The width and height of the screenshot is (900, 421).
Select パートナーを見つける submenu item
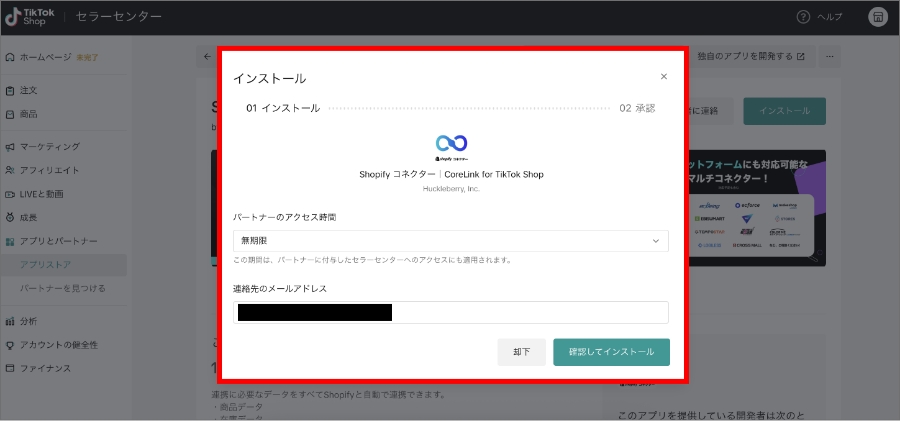(63, 288)
